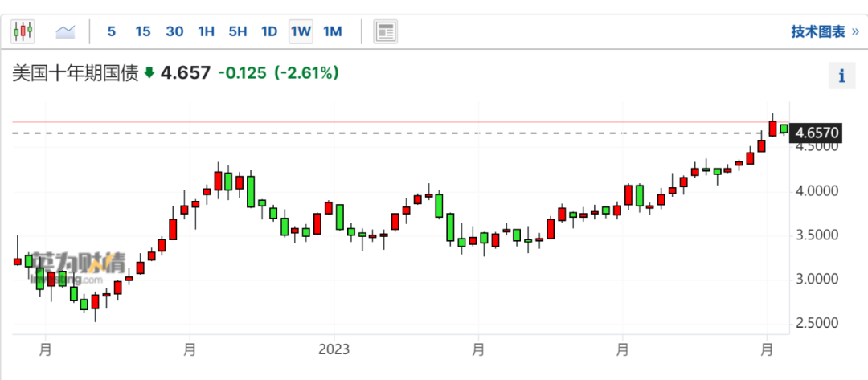The width and height of the screenshot is (868, 380).
Task: Click the blue info icon
Action: coord(841,76)
